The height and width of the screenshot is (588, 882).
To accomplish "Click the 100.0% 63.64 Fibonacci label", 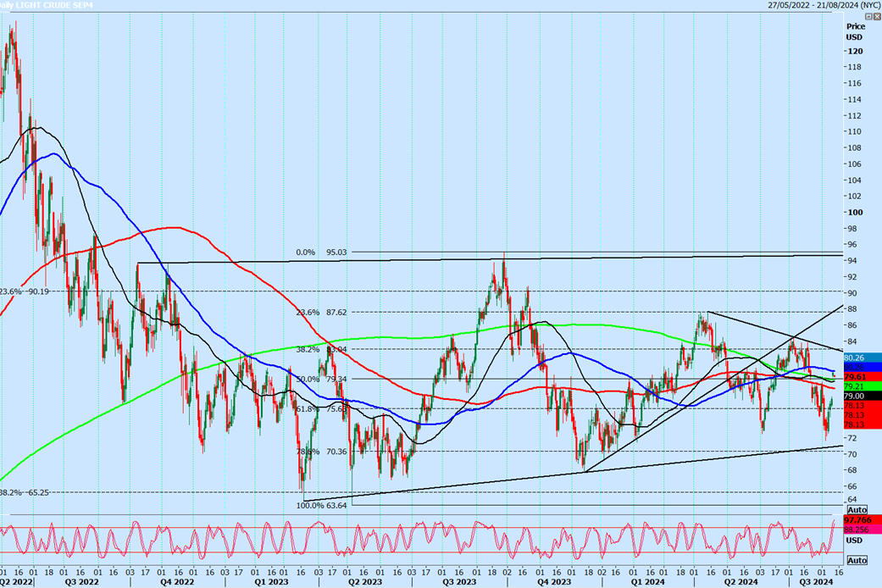I will pos(321,505).
